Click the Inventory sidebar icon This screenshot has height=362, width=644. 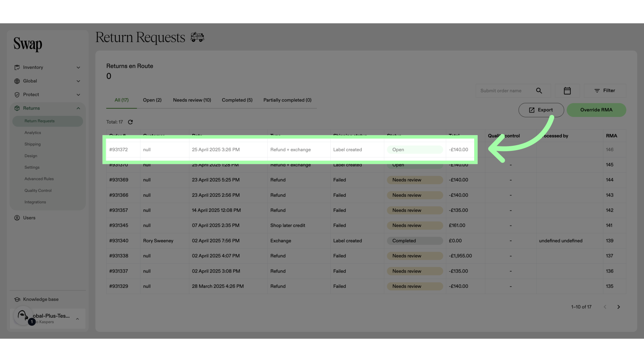tap(17, 67)
